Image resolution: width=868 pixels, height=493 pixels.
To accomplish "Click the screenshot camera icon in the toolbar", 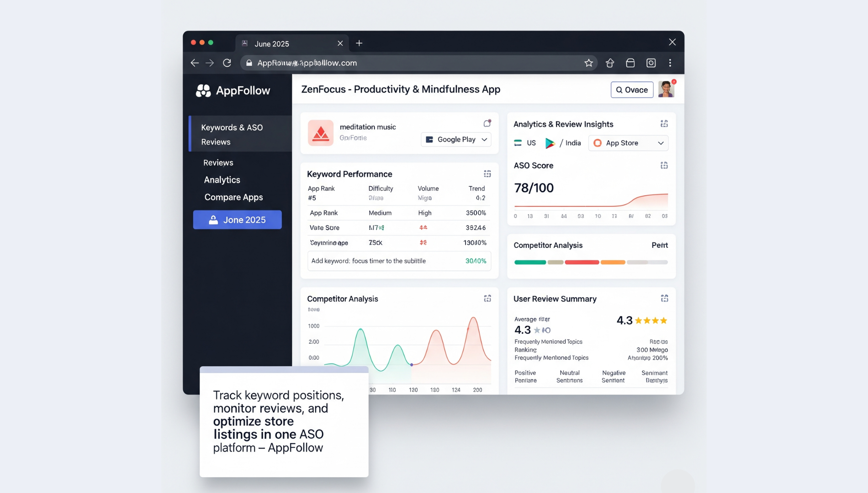I will coord(651,63).
